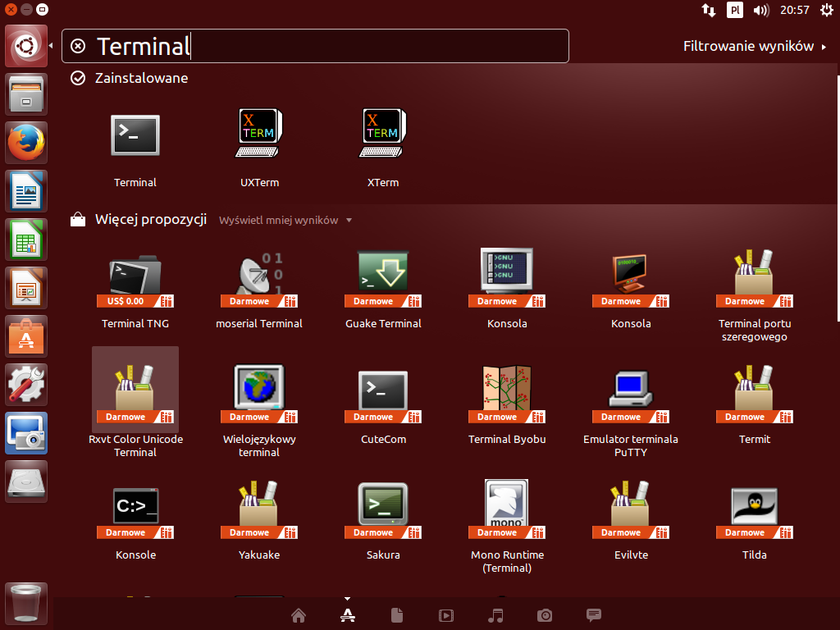
Task: Clear the Terminal search query
Action: point(78,46)
